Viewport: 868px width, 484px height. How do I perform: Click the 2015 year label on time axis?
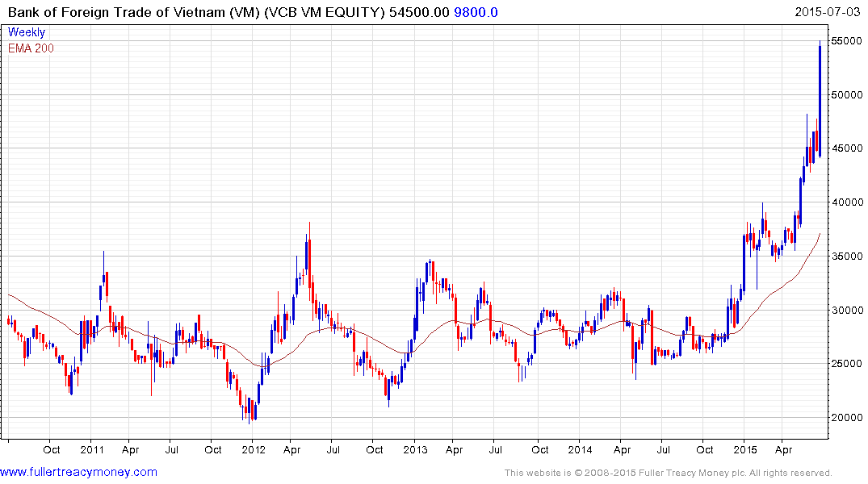point(745,449)
